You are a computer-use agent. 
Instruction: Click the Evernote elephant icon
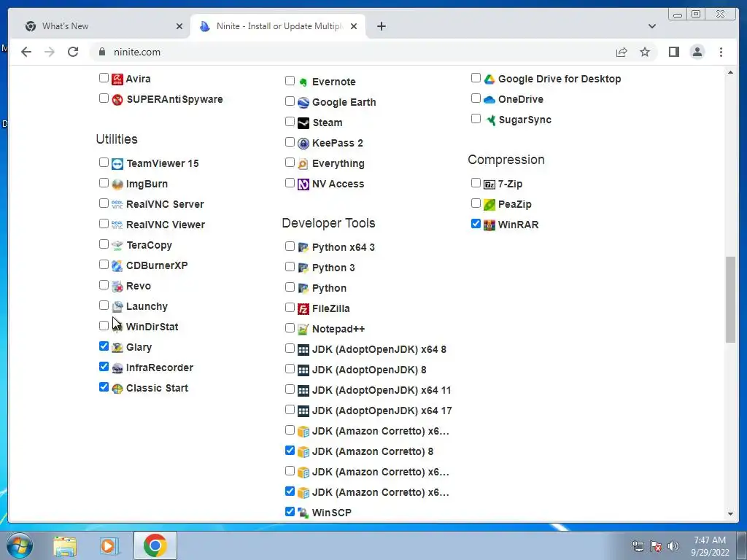pos(303,82)
